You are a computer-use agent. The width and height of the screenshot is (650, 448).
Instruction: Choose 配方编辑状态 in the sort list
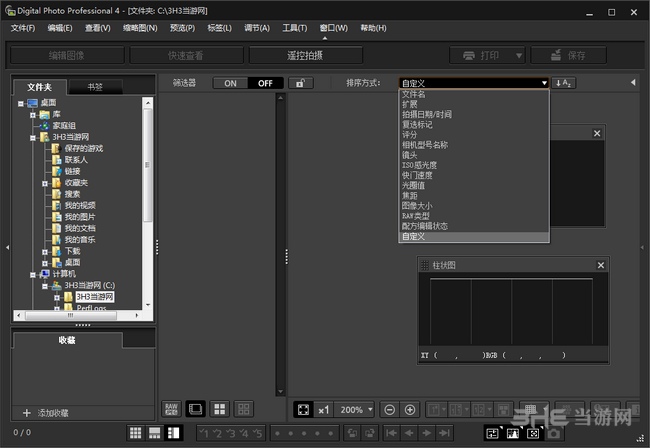(x=474, y=226)
